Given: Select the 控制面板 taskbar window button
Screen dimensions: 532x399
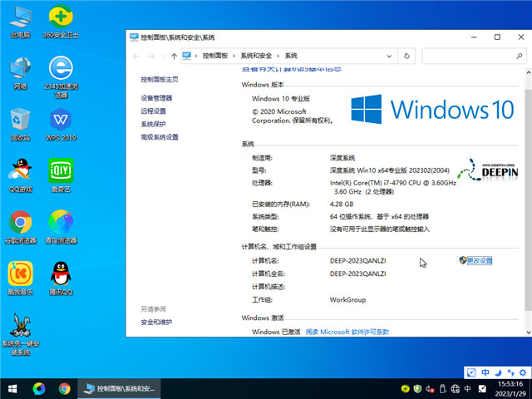Looking at the screenshot, I should pos(119,388).
